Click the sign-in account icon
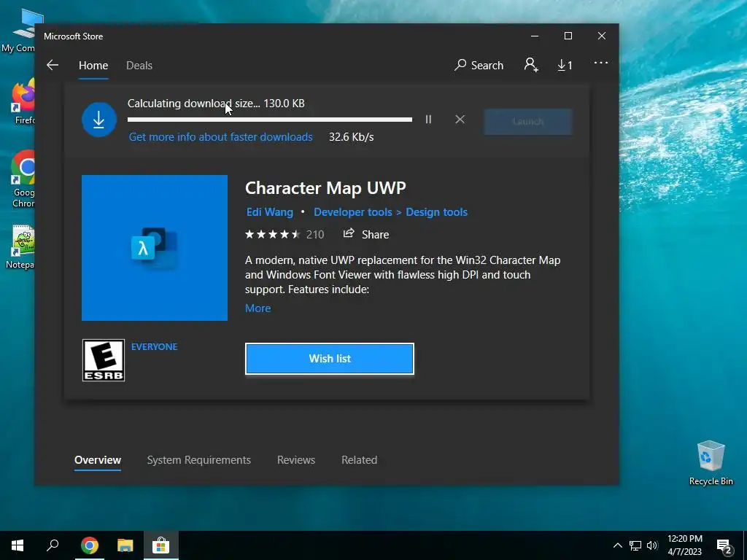 [x=531, y=65]
